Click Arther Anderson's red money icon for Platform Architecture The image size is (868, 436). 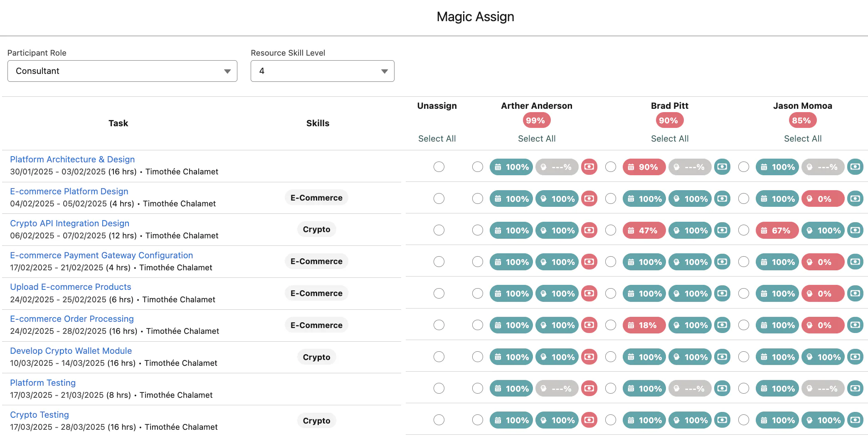589,167
